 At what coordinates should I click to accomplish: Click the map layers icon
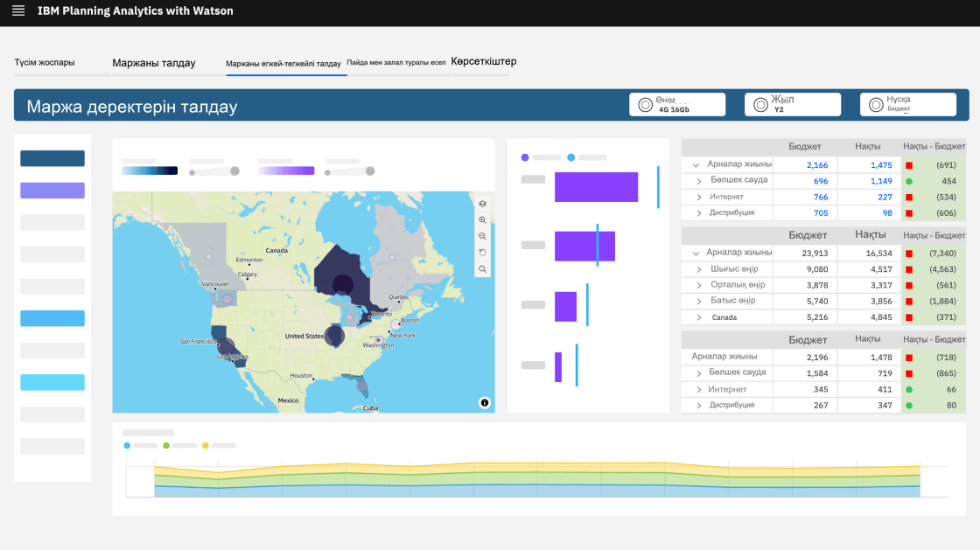[482, 204]
